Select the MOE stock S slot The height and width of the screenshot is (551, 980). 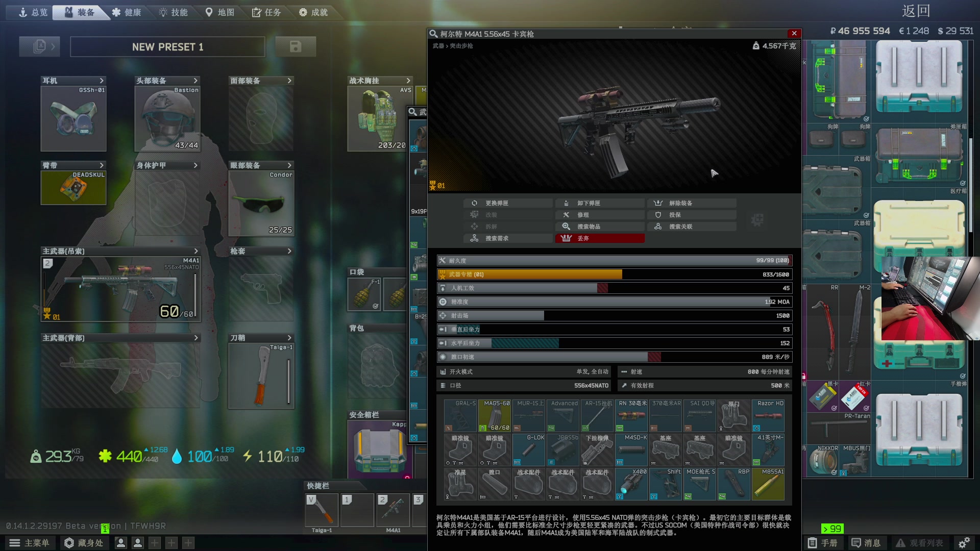coord(700,484)
